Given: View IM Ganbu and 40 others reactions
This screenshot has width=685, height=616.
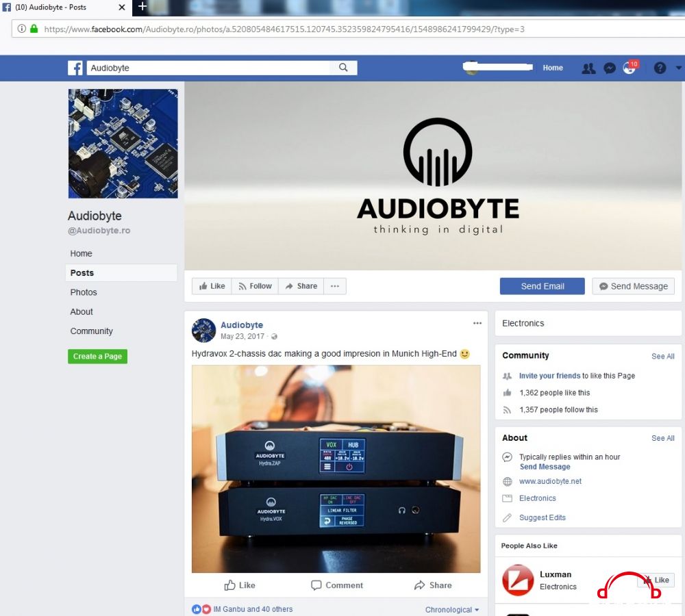Looking at the screenshot, I should pyautogui.click(x=253, y=609).
